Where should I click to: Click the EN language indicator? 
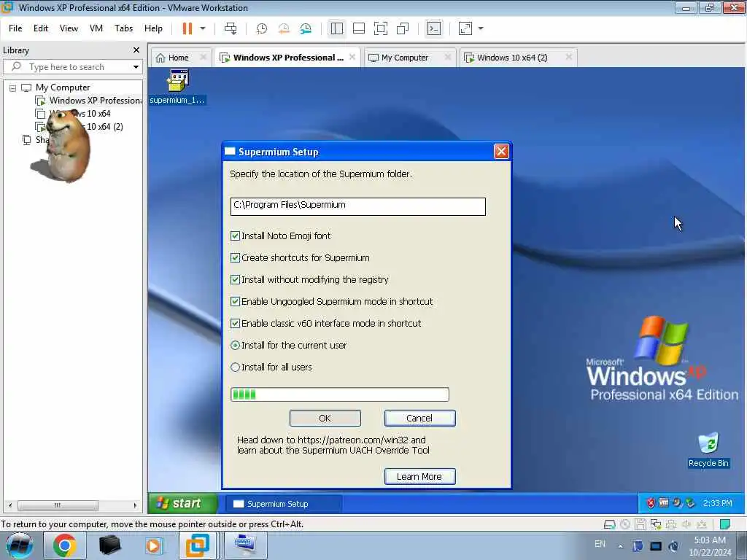click(600, 544)
